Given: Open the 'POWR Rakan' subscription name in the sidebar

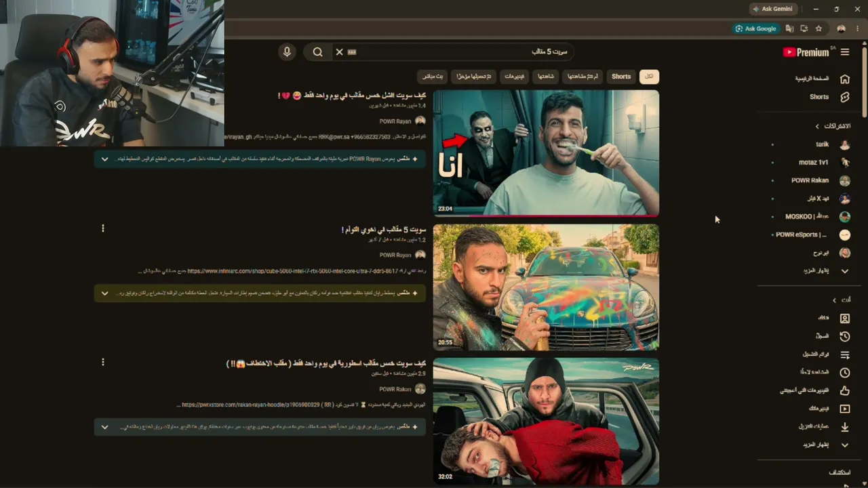Looking at the screenshot, I should pyautogui.click(x=810, y=181).
